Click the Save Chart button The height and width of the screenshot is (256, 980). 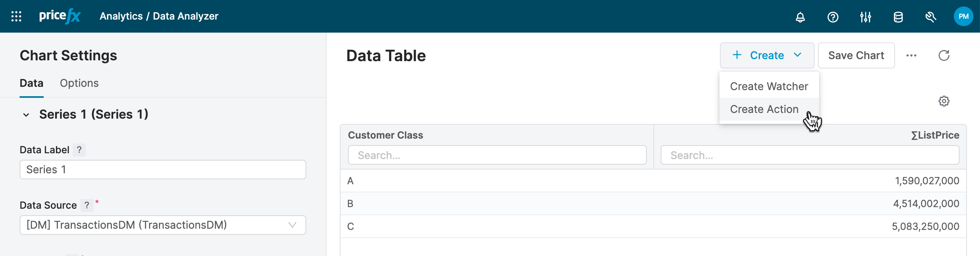click(856, 55)
